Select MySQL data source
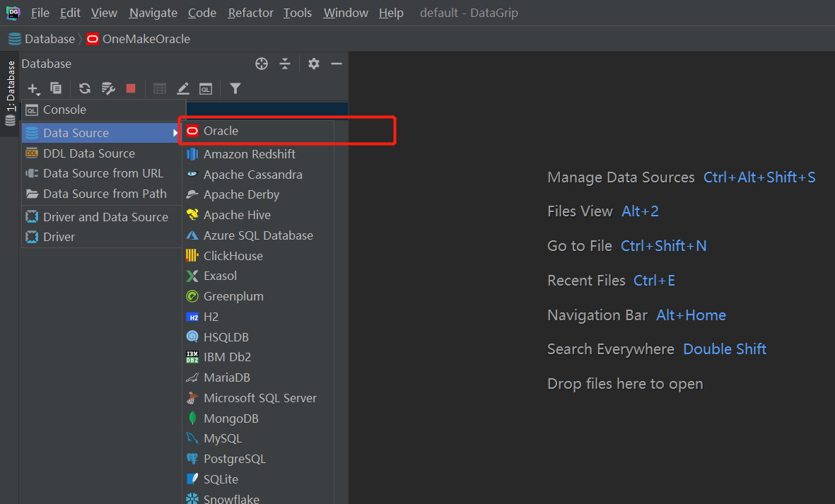Viewport: 835px width, 504px height. (258, 439)
